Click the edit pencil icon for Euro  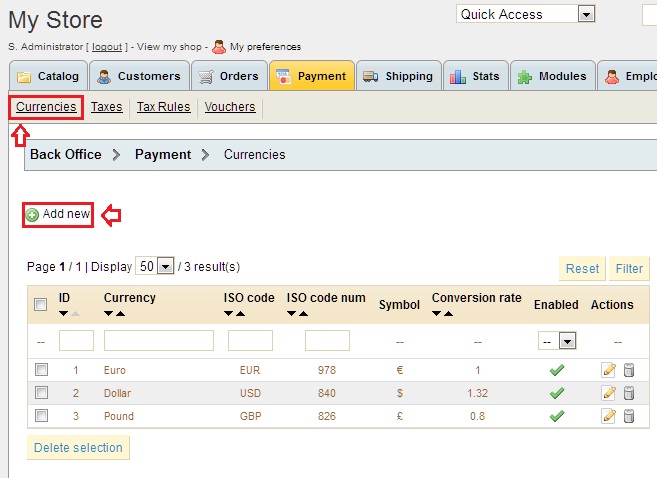coord(608,370)
